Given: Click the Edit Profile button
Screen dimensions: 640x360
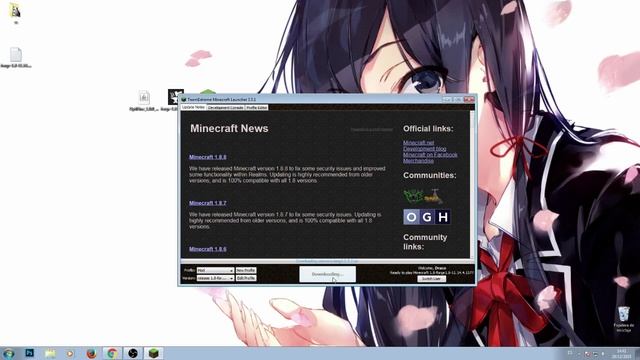Looking at the screenshot, I should [x=246, y=278].
